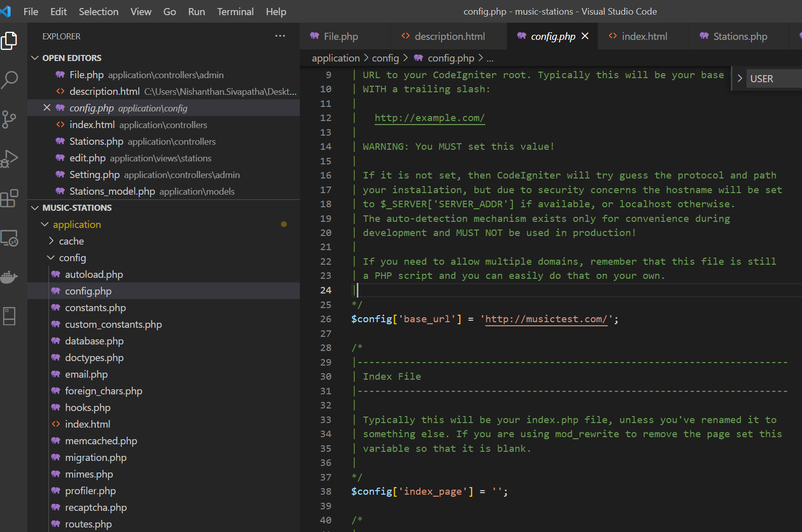Expand the USER panel chevron

tap(740, 78)
